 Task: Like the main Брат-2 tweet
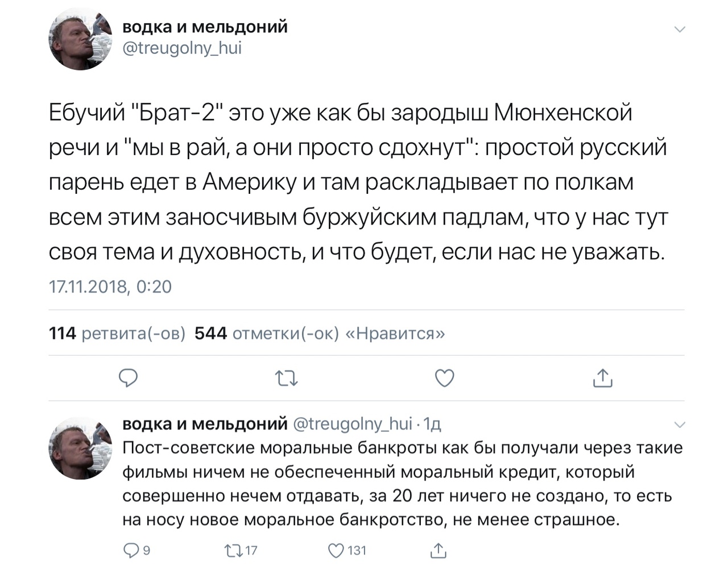click(444, 378)
